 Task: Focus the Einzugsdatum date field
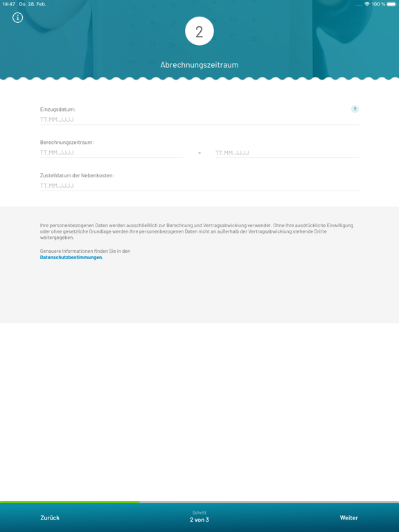click(199, 119)
